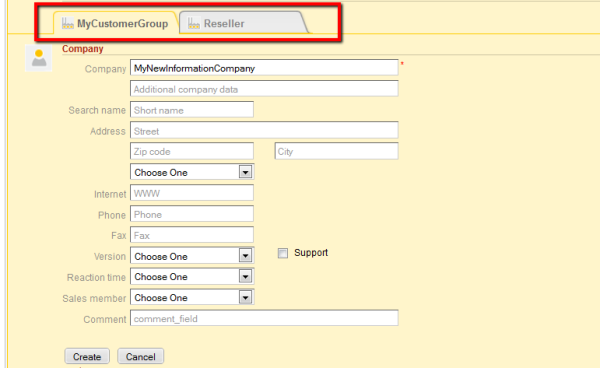
Task: Click the Create button
Action: 87,357
